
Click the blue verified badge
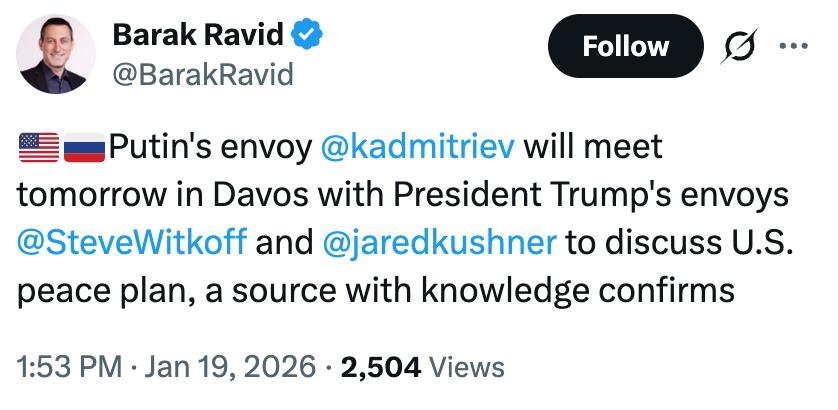(x=307, y=37)
